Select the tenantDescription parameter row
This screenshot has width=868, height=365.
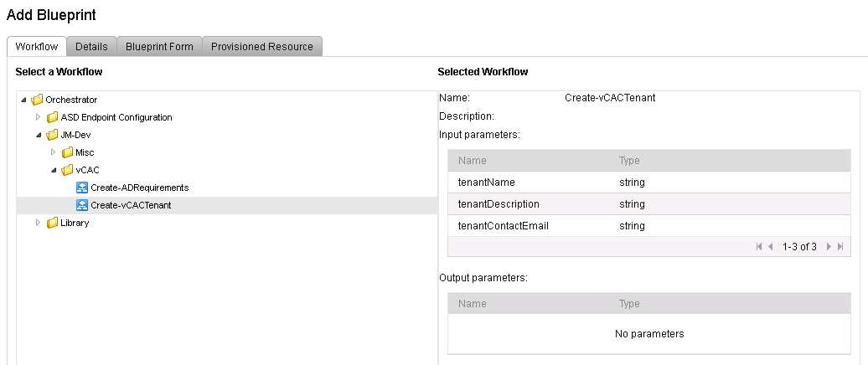(x=648, y=204)
